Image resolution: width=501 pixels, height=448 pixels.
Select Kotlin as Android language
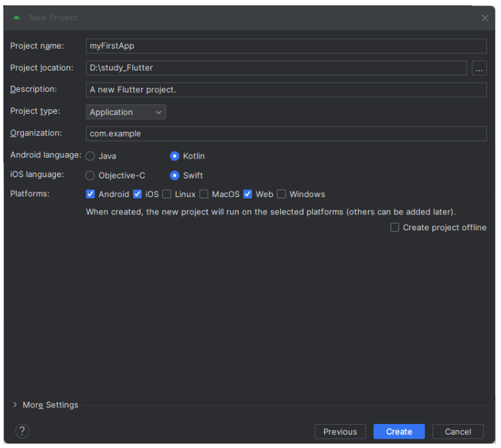pos(187,156)
